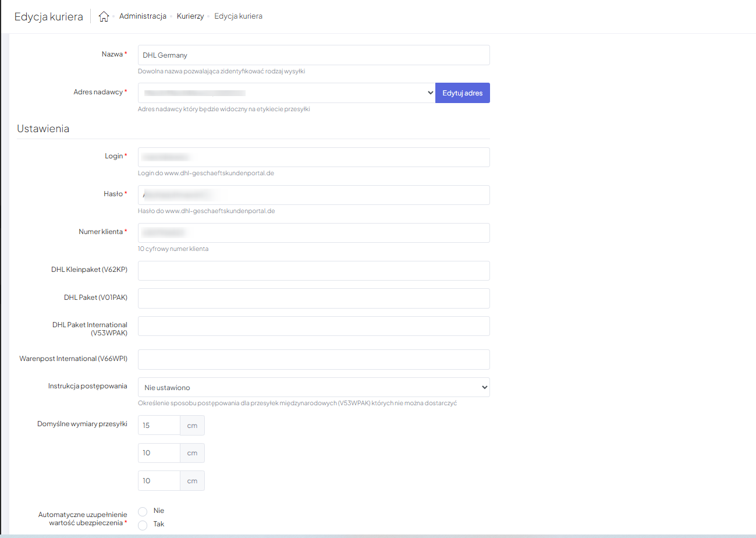756x538 pixels.
Task: Focus DHL Paket International (V53WPAK) field
Action: (314, 326)
